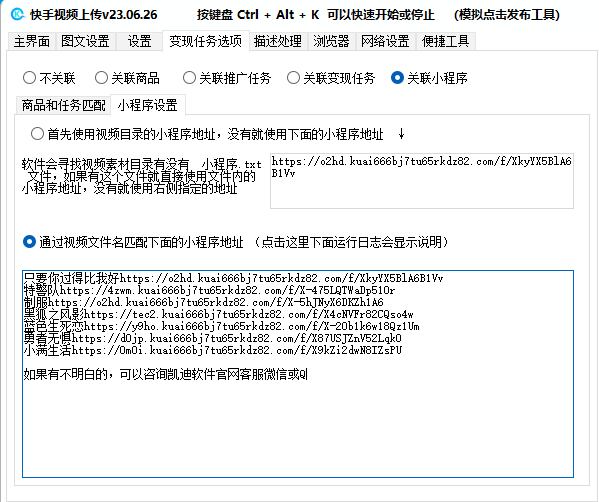Open the 网络设置 tab
The width and height of the screenshot is (599, 502).
click(x=385, y=41)
